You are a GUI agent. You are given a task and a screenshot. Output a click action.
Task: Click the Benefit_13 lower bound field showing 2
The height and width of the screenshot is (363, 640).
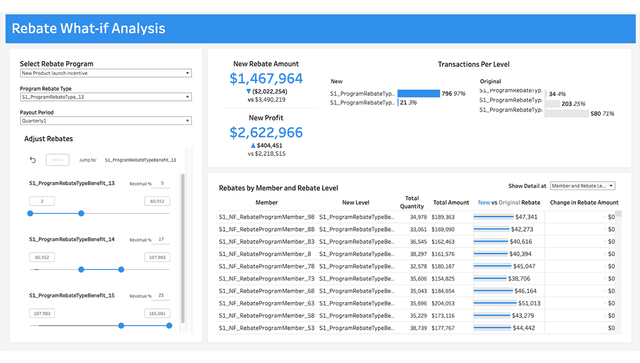pyautogui.click(x=42, y=201)
